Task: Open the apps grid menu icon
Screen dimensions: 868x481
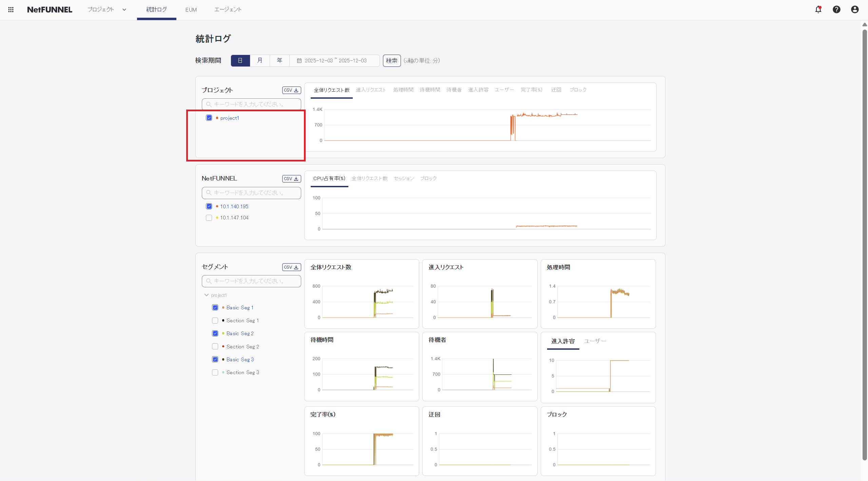Action: coord(11,9)
